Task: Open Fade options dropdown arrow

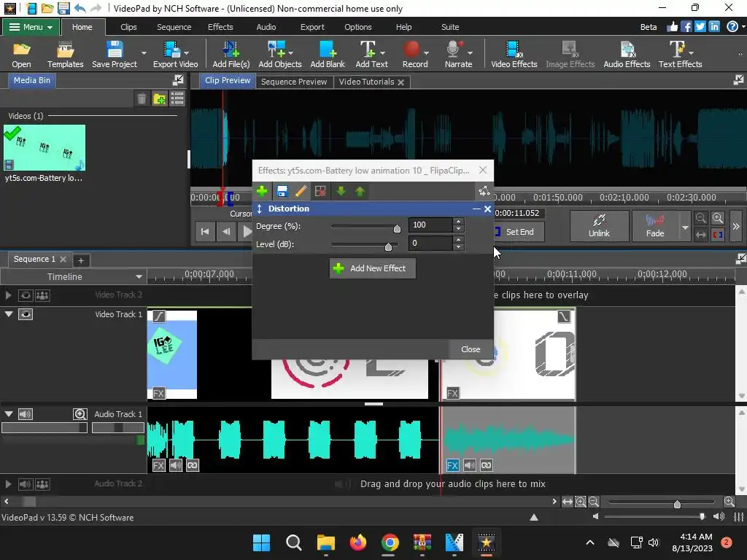Action: (x=685, y=227)
